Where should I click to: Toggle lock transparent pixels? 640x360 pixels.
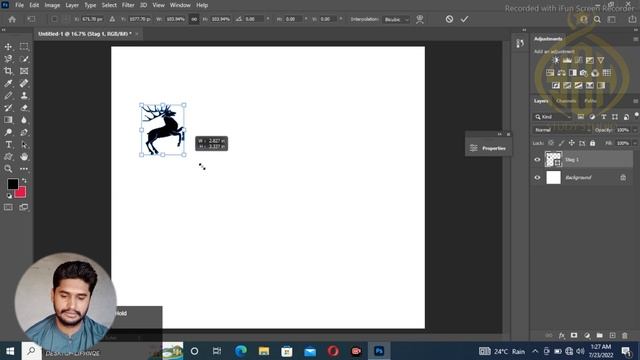tap(551, 143)
